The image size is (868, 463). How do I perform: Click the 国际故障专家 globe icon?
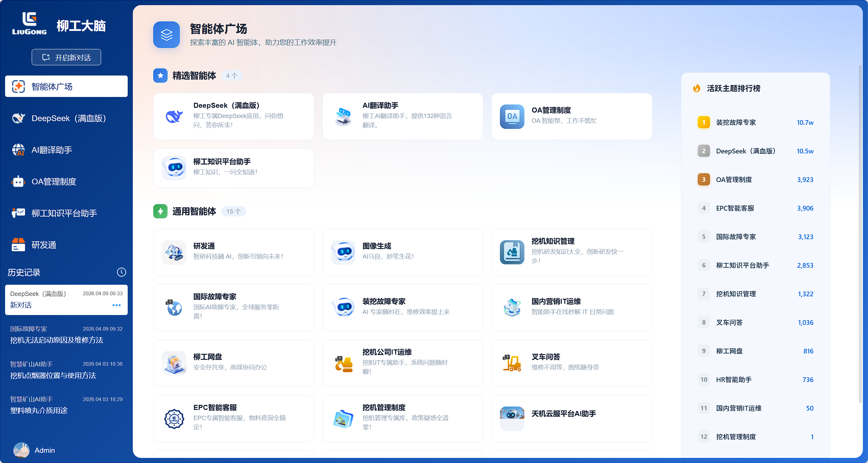(174, 308)
